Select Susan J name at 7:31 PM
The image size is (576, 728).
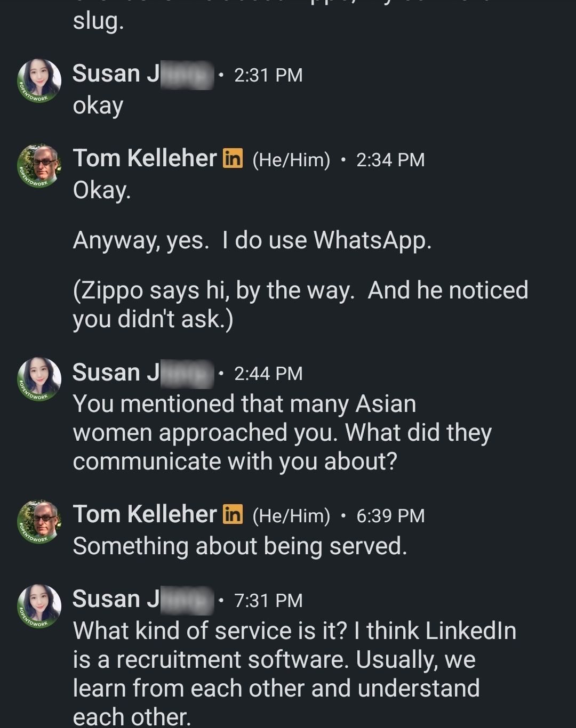click(142, 600)
